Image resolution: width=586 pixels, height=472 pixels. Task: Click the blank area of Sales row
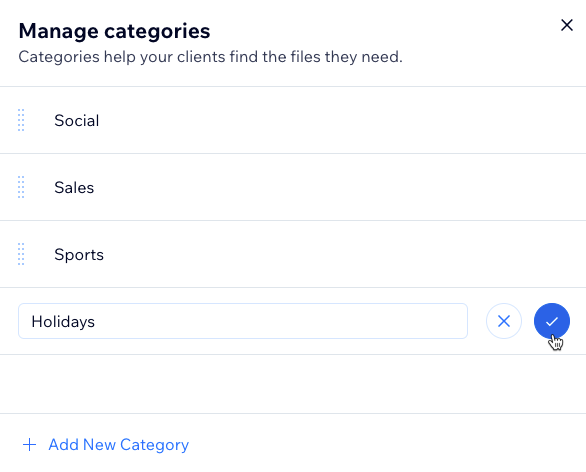[x=336, y=187]
